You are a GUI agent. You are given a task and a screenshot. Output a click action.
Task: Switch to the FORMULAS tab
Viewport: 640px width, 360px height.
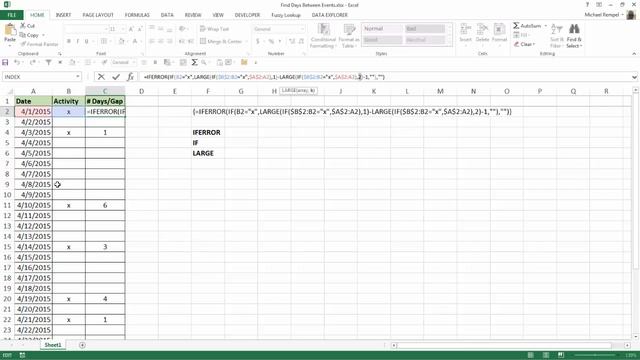point(137,15)
